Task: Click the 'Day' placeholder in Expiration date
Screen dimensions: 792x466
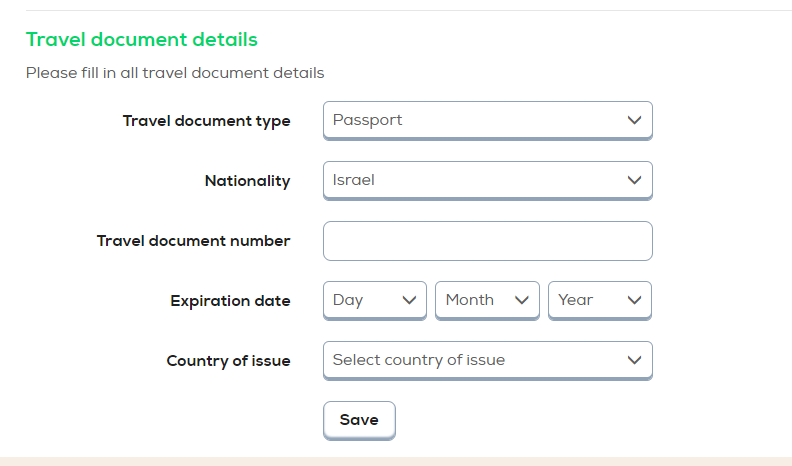Action: click(348, 300)
